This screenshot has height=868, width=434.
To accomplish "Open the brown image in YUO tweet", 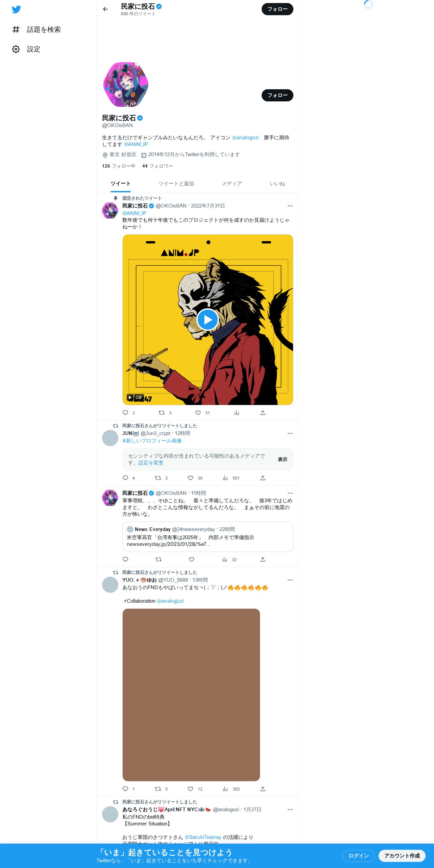I will pos(191,695).
